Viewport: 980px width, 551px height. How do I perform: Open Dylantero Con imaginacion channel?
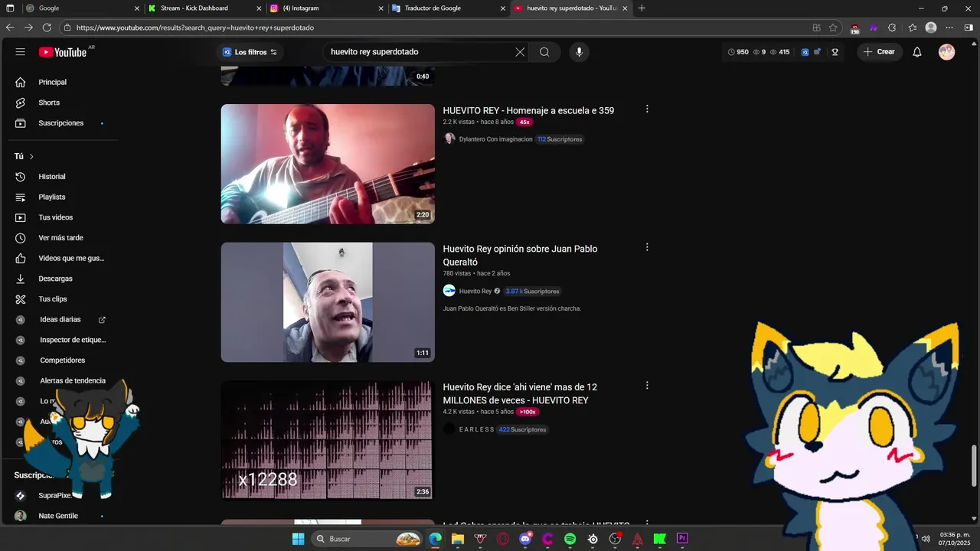coord(495,139)
